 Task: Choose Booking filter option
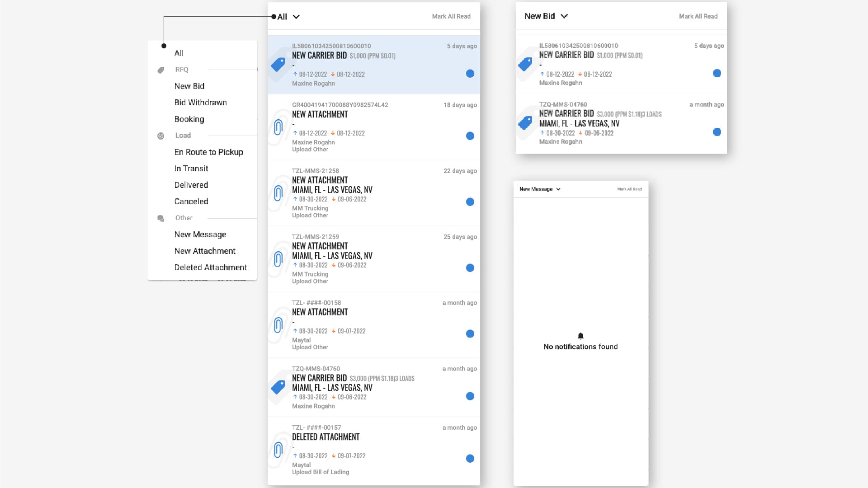189,119
